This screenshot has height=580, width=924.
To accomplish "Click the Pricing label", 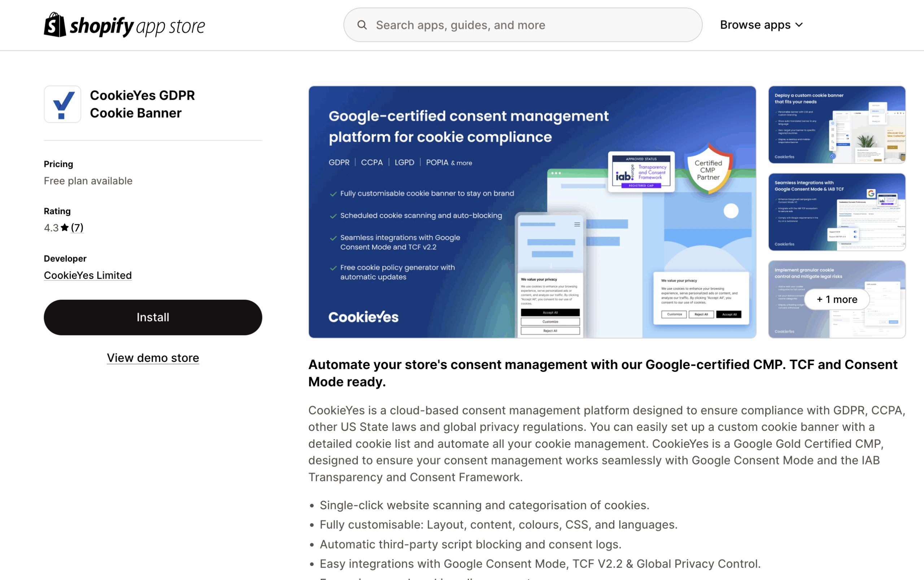I will pos(58,164).
